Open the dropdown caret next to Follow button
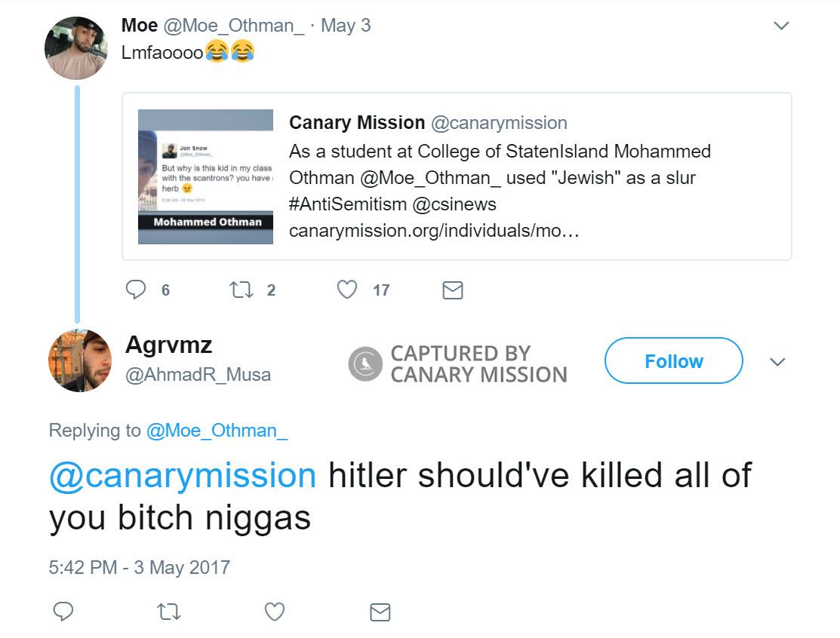The height and width of the screenshot is (638, 840). (778, 362)
